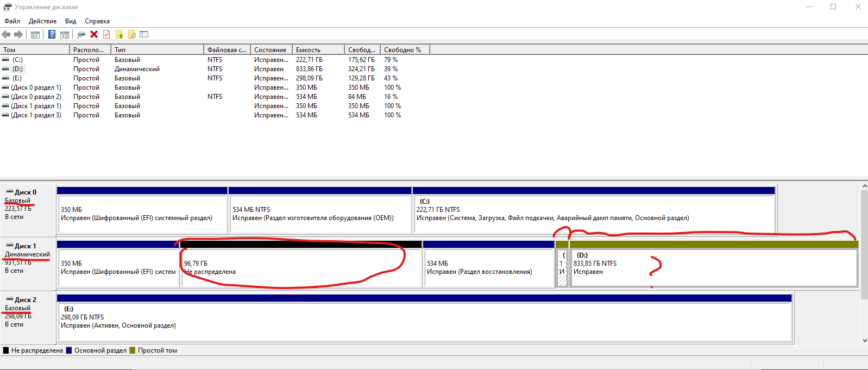Select the (D:) 833,85 ГБ NTFS volume block
Screen dimensions: 868x370
(714, 264)
